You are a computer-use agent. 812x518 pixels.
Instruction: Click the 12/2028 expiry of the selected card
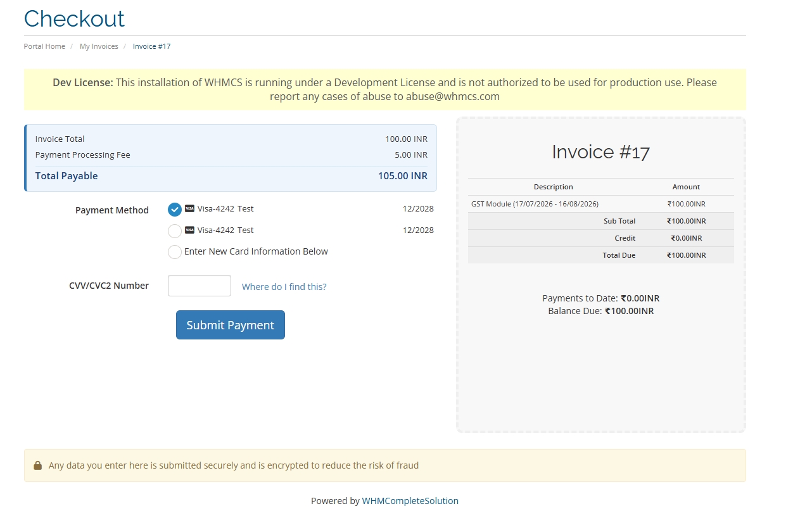click(418, 209)
